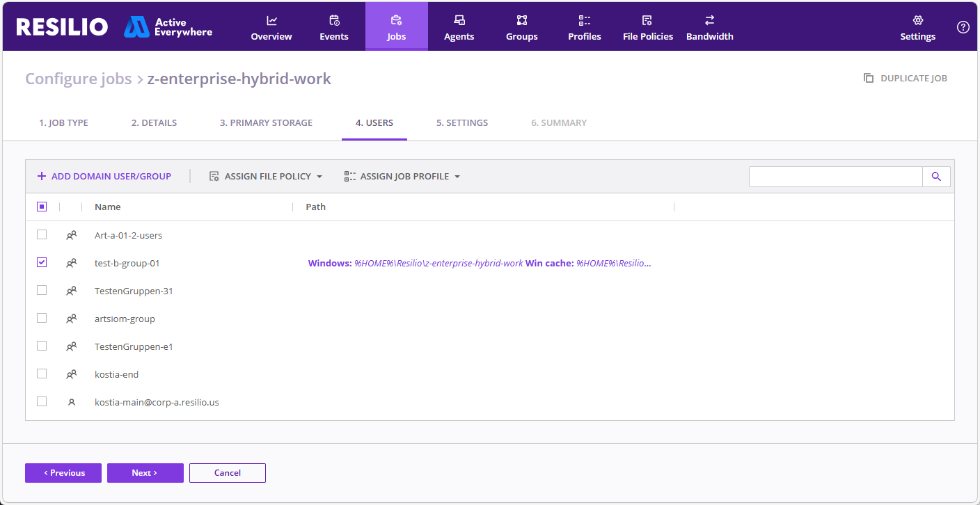
Task: Click Duplicate Job
Action: tap(906, 79)
